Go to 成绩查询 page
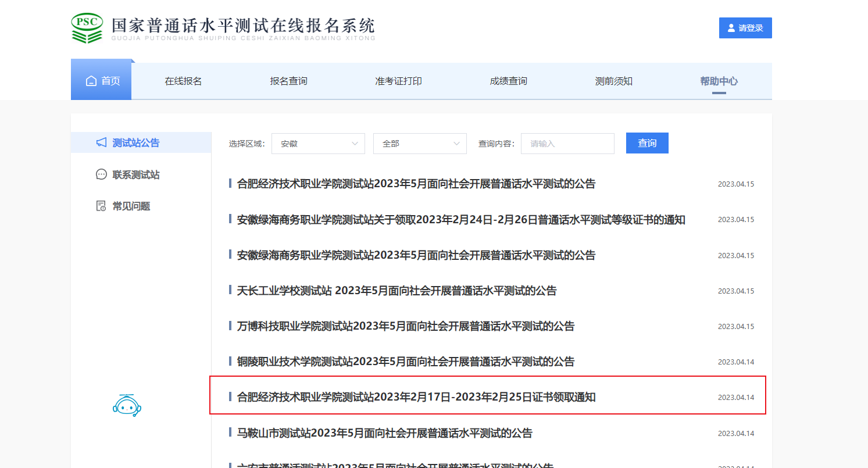The width and height of the screenshot is (868, 468). click(x=508, y=81)
